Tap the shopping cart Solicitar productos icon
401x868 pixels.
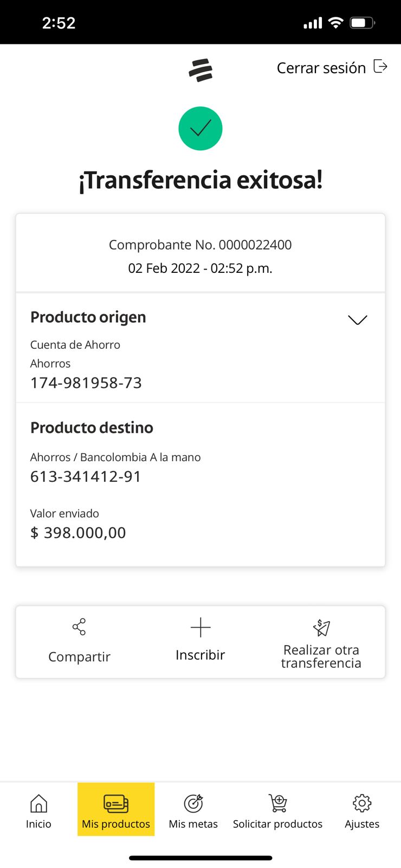pos(277,803)
